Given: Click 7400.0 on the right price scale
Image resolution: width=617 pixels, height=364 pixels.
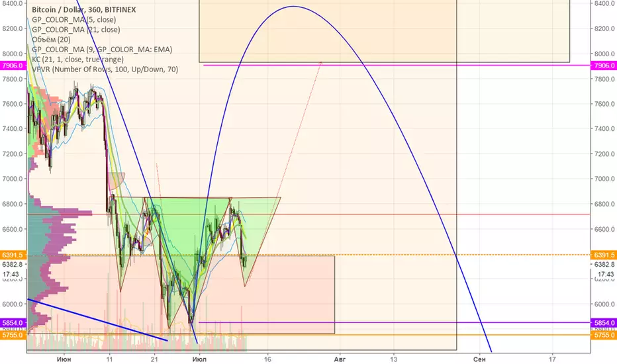Looking at the screenshot, I should click(605, 128).
